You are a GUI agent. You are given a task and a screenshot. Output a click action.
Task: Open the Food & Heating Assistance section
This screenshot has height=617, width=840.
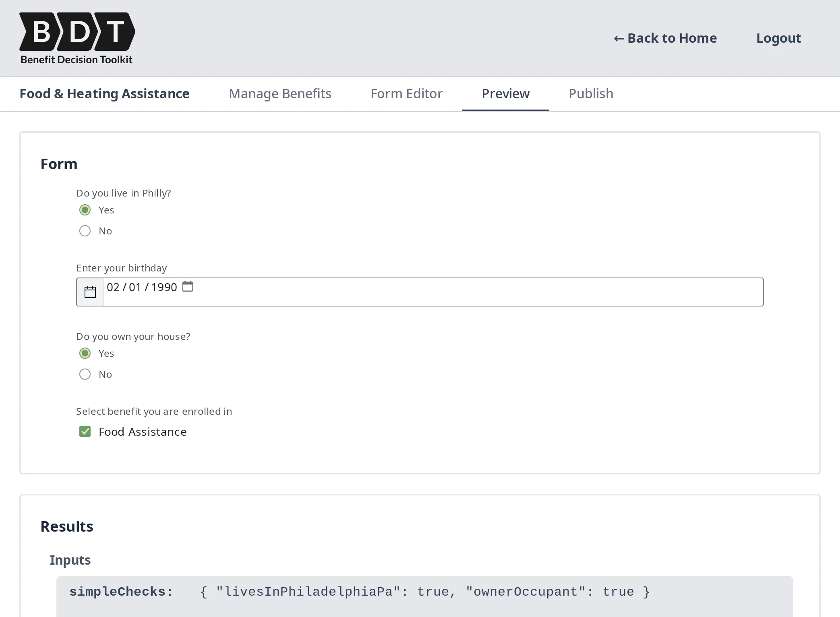tap(104, 93)
